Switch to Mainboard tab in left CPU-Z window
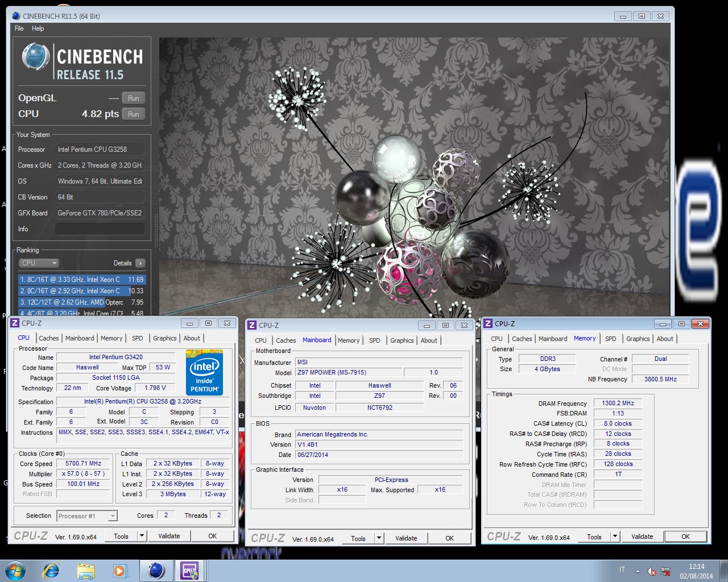Screen dimensions: 728x582 80,338
